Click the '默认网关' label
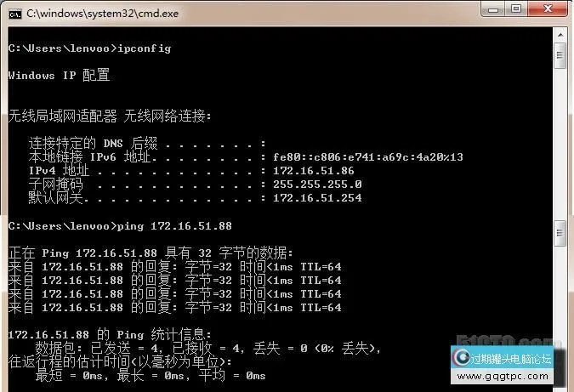574x392 pixels. coord(55,198)
